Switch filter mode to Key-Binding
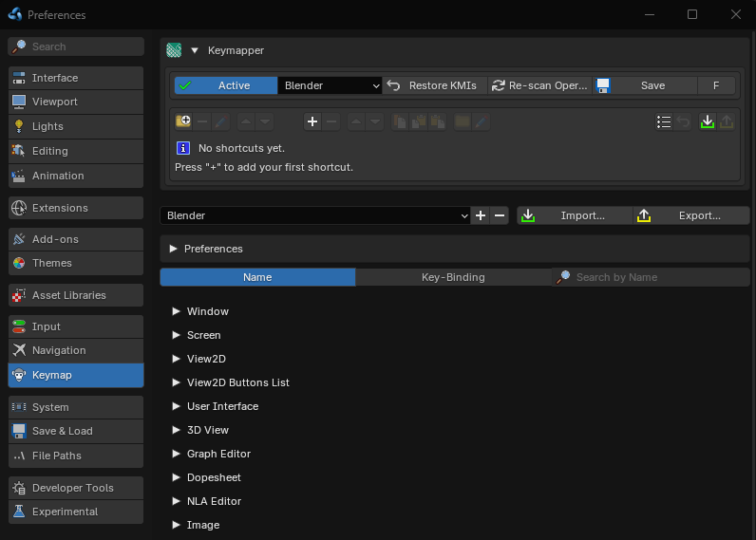 [453, 277]
